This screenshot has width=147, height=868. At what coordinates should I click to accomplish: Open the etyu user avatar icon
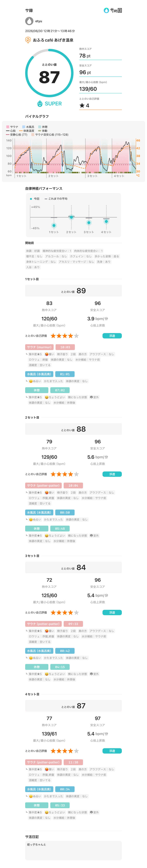tap(29, 21)
